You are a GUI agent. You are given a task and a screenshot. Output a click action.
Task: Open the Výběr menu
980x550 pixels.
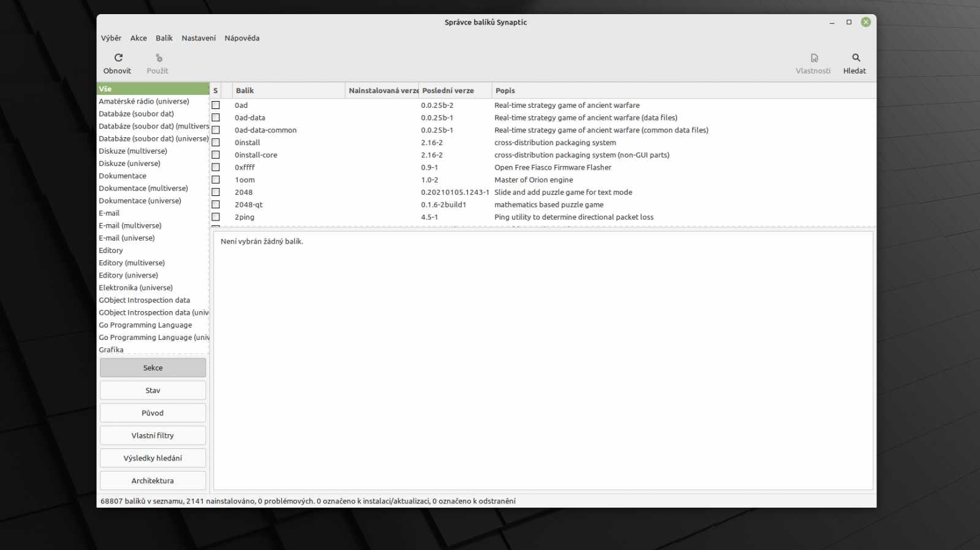coord(111,38)
